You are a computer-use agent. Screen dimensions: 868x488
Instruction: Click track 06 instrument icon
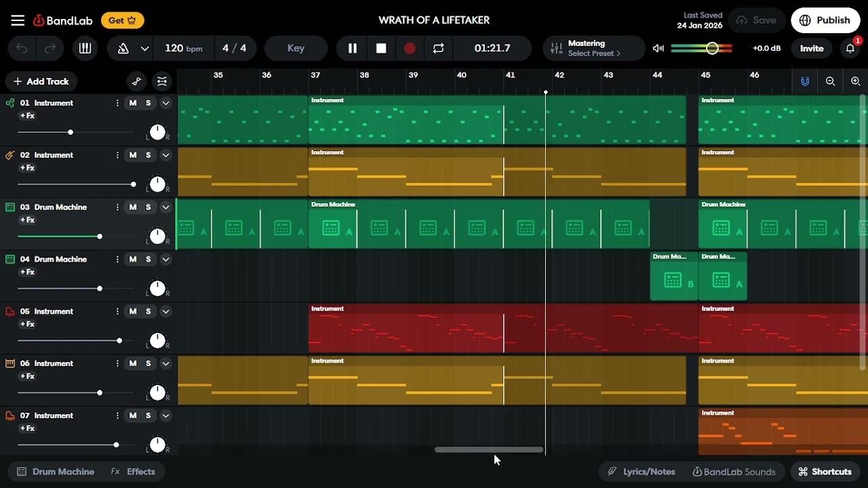[x=9, y=364]
